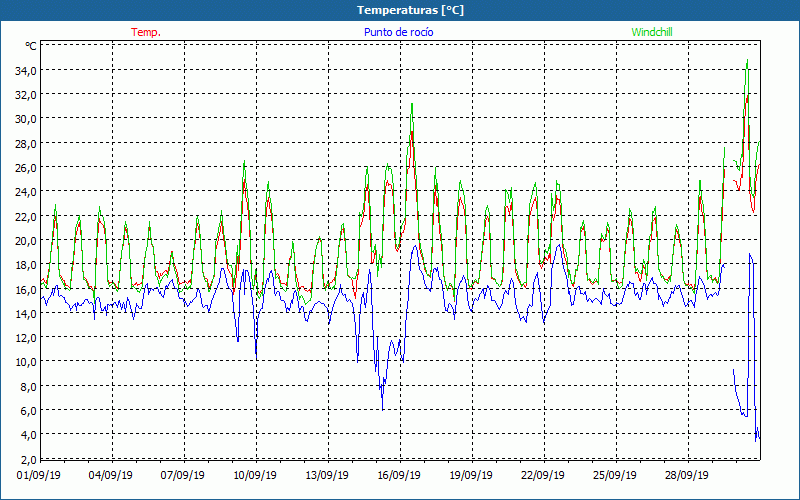This screenshot has width=800, height=500.
Task: Click the 32,0 y-axis value
Action: coord(26,95)
